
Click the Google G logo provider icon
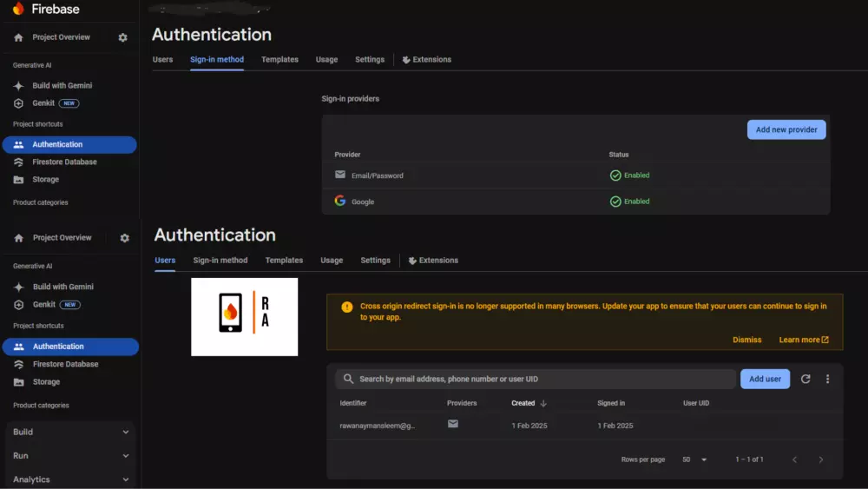click(x=340, y=201)
